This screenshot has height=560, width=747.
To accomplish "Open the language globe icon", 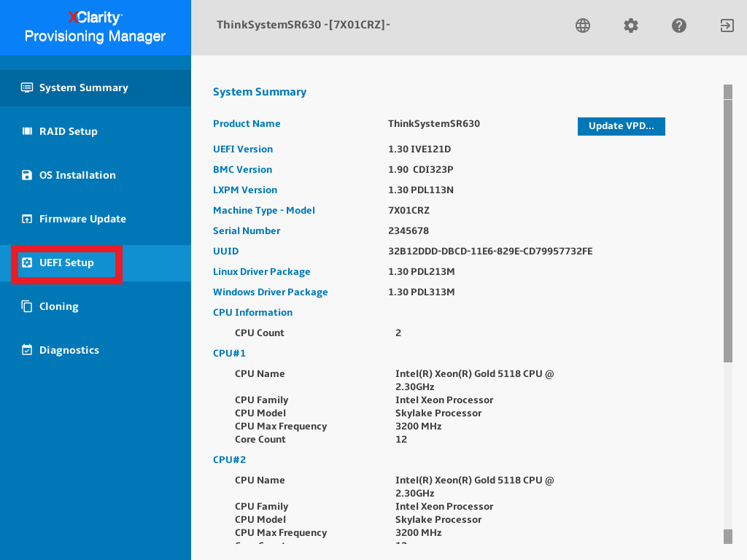I will click(583, 26).
